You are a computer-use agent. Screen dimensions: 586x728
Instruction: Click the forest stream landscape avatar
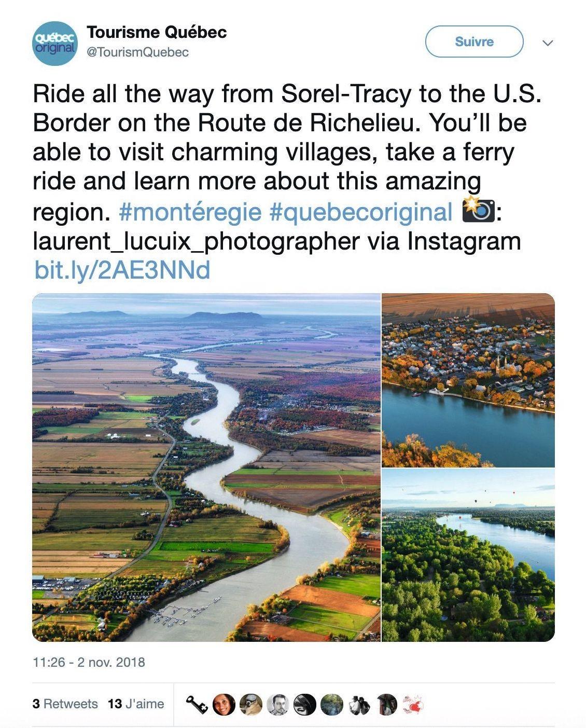[x=332, y=704]
